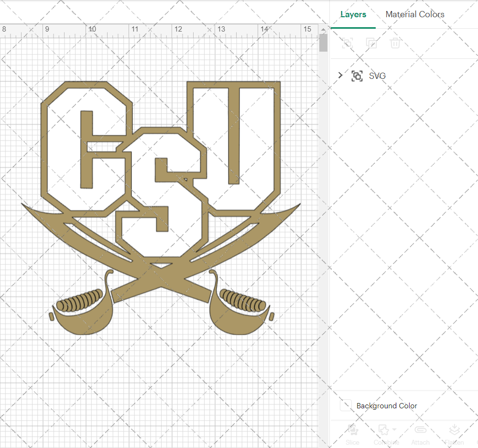Open the Background Color swatch
Viewport: 478px width, 448px height.
[346, 405]
